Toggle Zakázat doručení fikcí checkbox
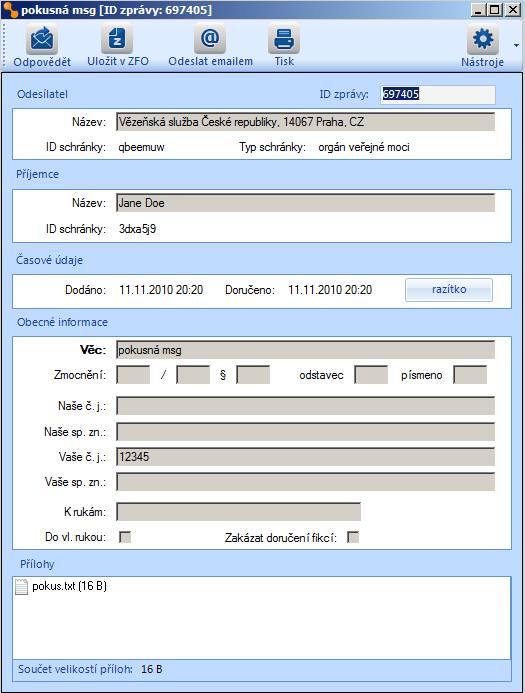525x693 pixels. click(353, 537)
